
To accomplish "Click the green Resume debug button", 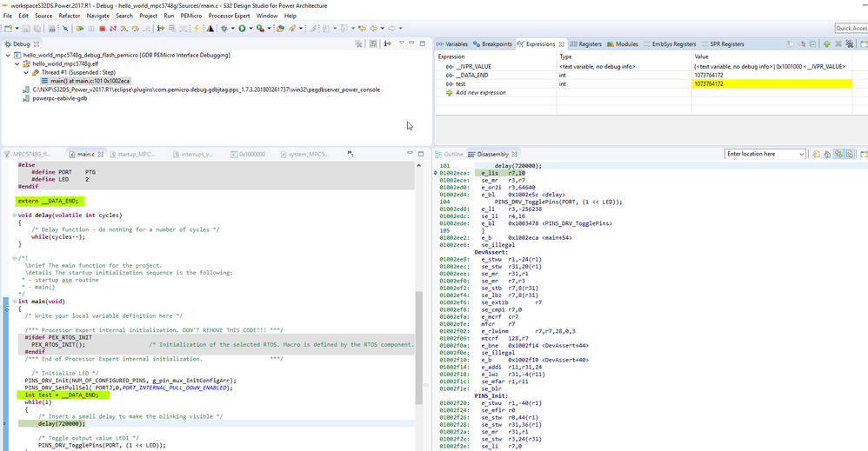I will pyautogui.click(x=80, y=29).
